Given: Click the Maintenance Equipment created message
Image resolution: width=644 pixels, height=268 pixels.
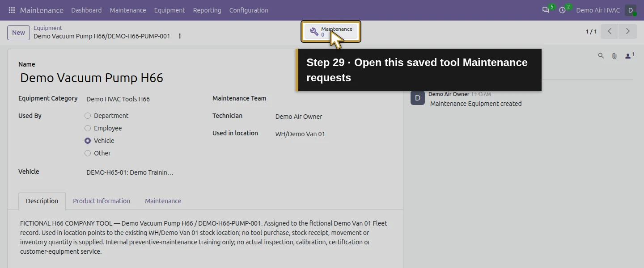Looking at the screenshot, I should (x=476, y=104).
